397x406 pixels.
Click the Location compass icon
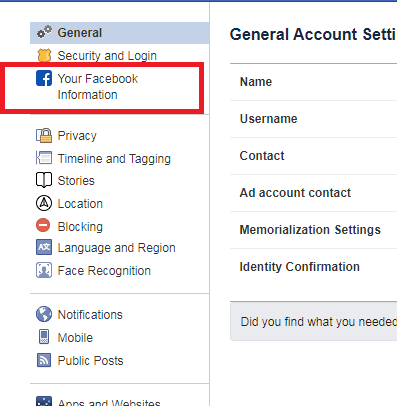coord(44,203)
